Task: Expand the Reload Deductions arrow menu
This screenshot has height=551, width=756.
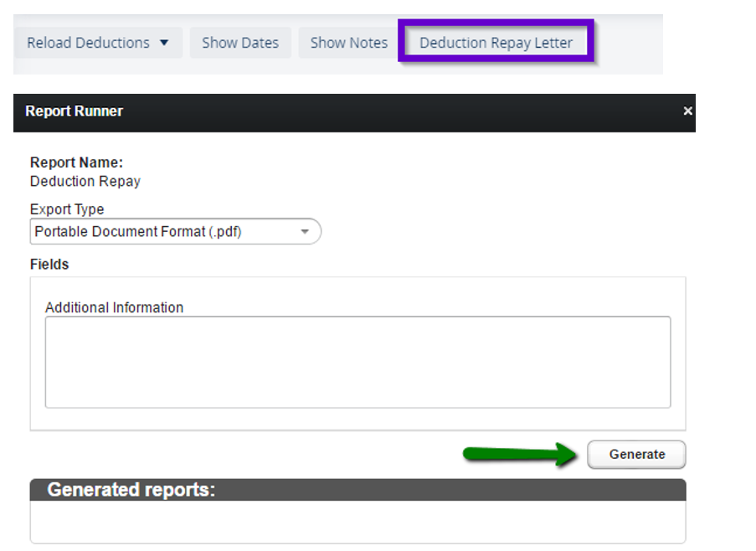Action: [x=164, y=43]
